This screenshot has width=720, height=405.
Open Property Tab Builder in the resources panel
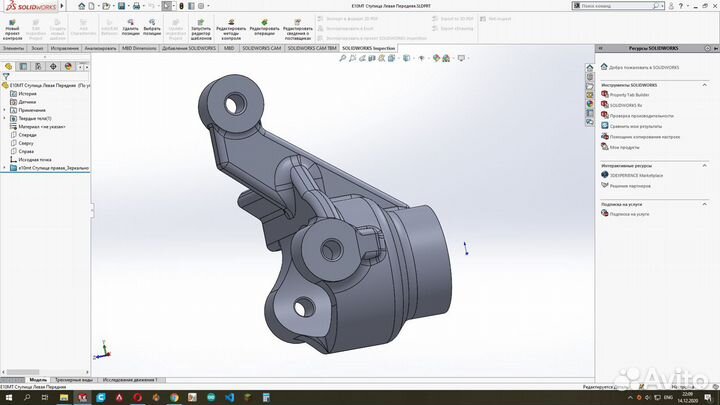[x=628, y=95]
